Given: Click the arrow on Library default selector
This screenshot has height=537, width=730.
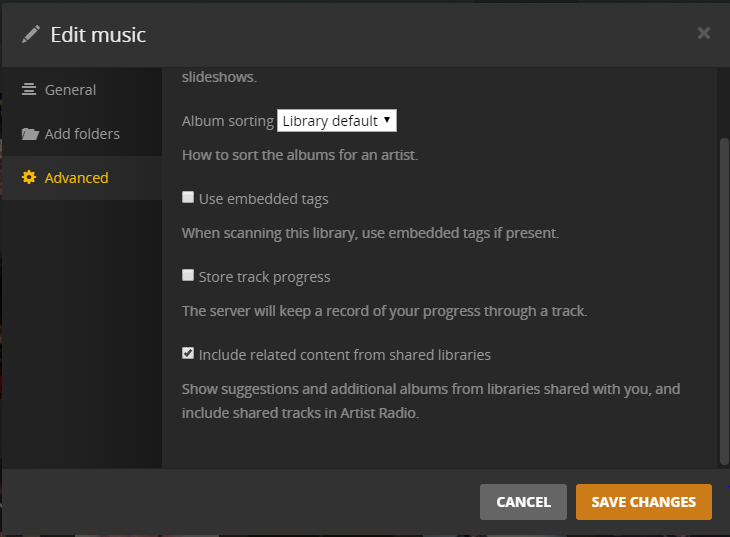Looking at the screenshot, I should tap(387, 120).
